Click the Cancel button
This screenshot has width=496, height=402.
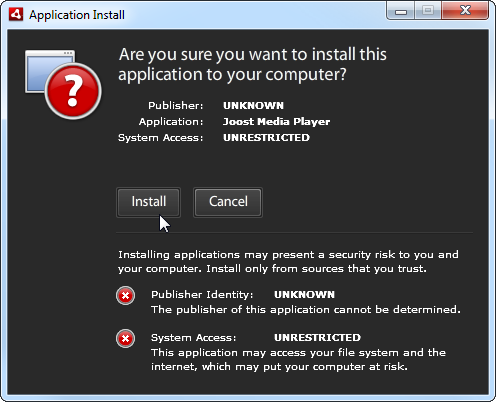(x=228, y=202)
